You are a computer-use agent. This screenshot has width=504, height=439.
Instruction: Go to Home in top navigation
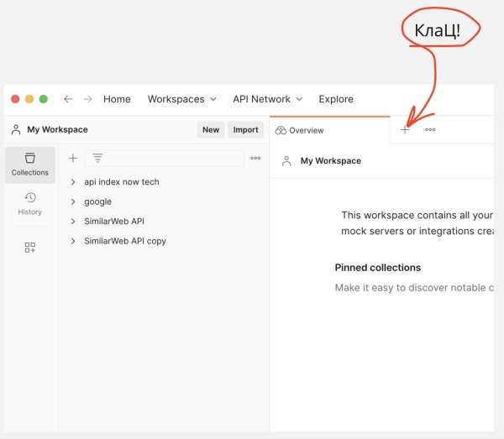[117, 99]
